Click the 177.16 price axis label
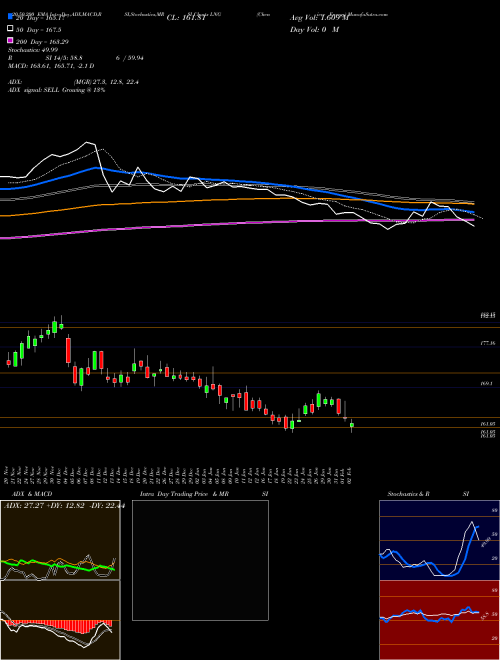The width and height of the screenshot is (500, 660). [487, 343]
